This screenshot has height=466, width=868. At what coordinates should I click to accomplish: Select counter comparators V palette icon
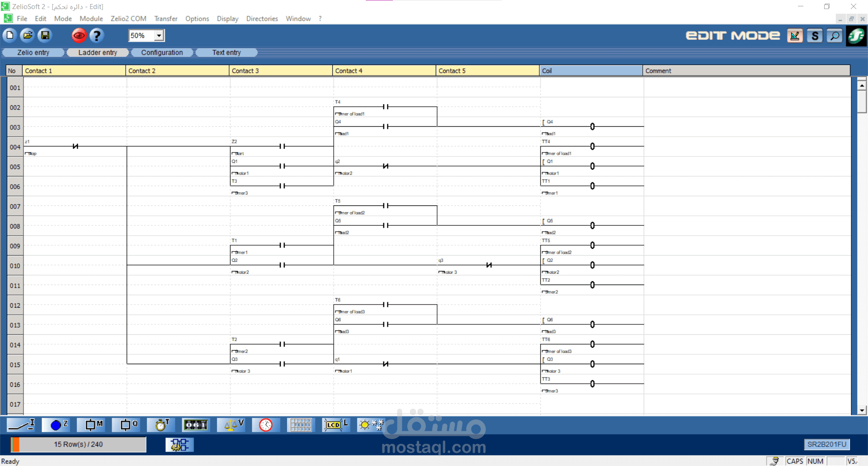pyautogui.click(x=231, y=425)
